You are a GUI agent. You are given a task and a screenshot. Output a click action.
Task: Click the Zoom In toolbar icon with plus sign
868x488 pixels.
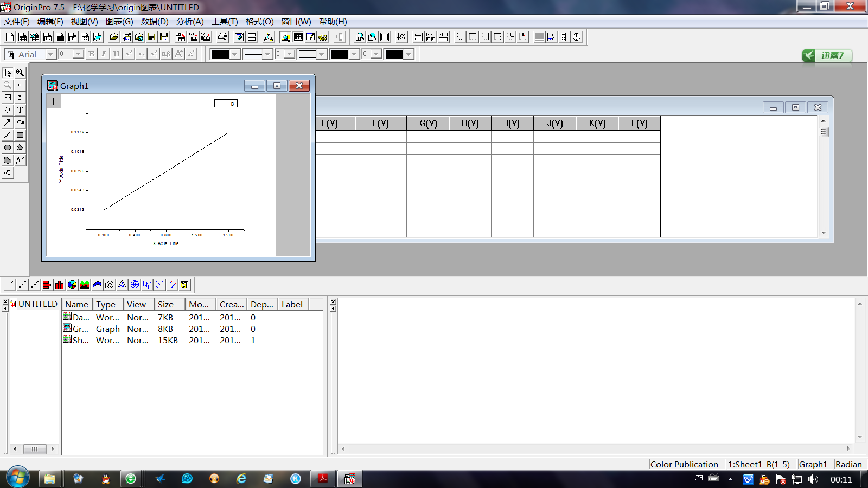point(360,37)
